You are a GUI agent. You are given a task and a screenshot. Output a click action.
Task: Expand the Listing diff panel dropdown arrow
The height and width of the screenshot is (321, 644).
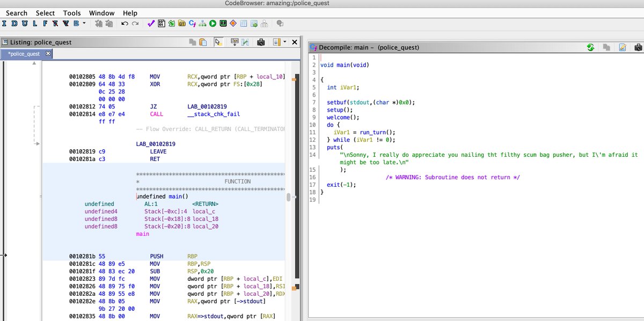click(x=285, y=42)
